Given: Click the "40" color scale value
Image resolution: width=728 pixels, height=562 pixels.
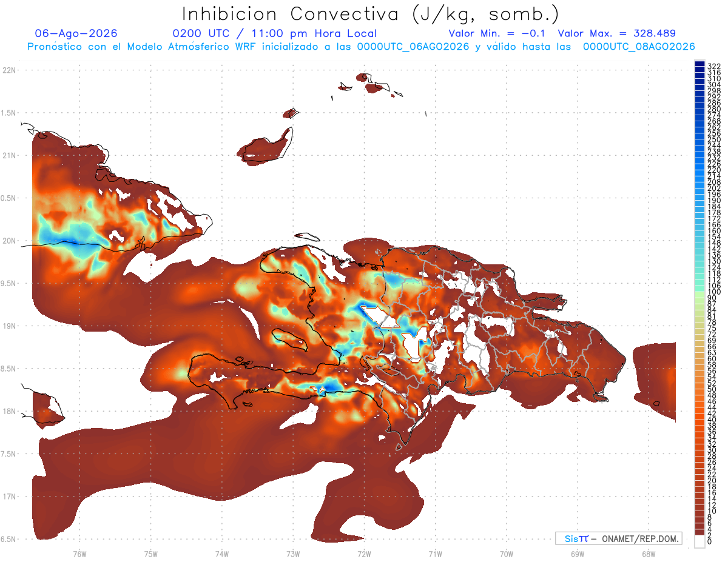Looking at the screenshot, I should 712,420.
